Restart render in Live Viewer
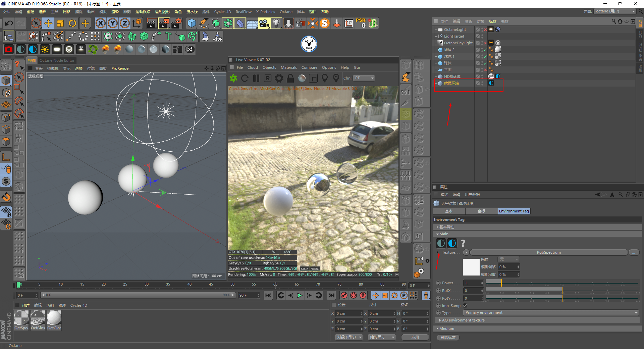The width and height of the screenshot is (644, 349). (x=245, y=78)
